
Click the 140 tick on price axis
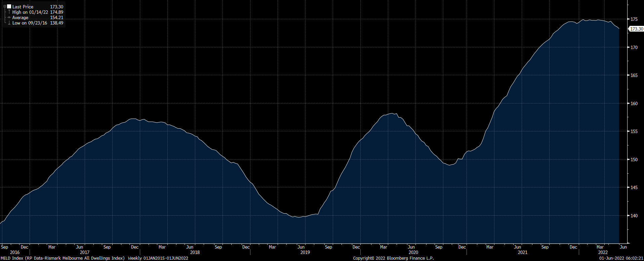pyautogui.click(x=634, y=216)
